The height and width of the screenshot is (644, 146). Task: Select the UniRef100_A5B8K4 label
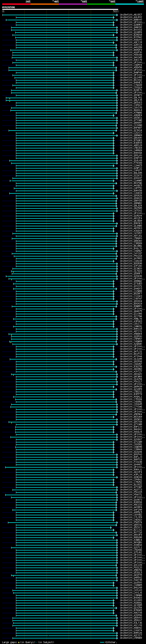point(131,334)
